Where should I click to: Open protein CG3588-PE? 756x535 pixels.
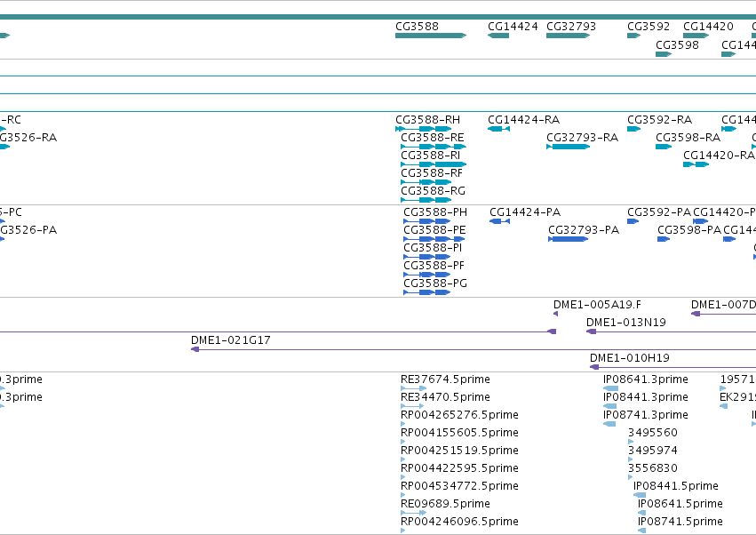tap(434, 239)
